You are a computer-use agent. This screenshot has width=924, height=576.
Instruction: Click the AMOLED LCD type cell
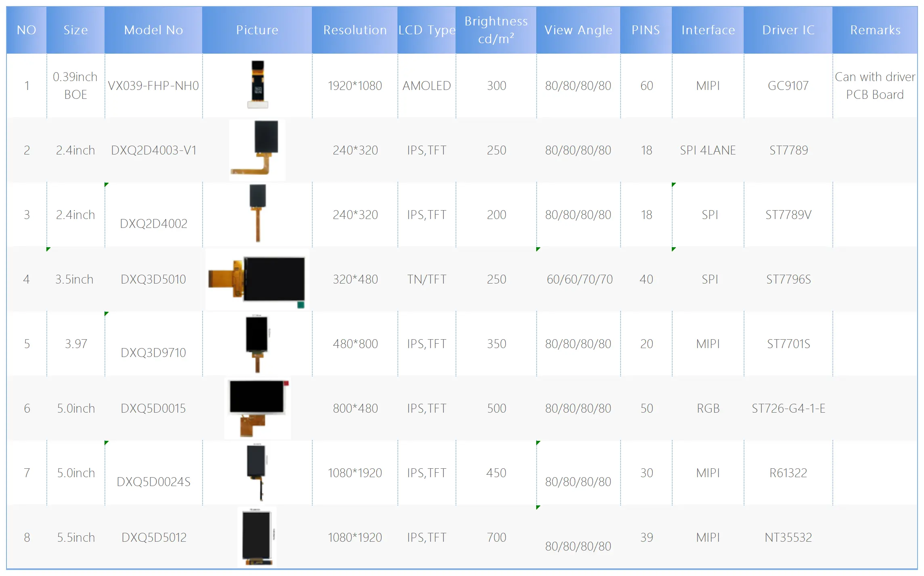(x=426, y=86)
